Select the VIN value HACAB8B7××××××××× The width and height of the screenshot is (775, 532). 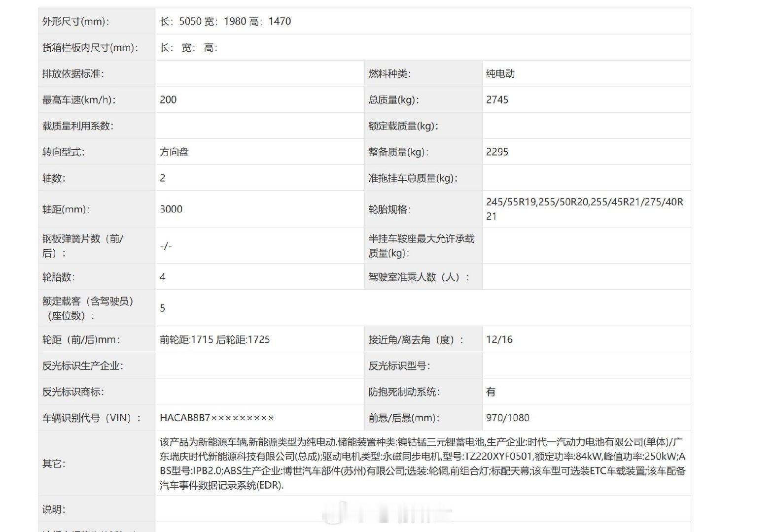click(217, 418)
